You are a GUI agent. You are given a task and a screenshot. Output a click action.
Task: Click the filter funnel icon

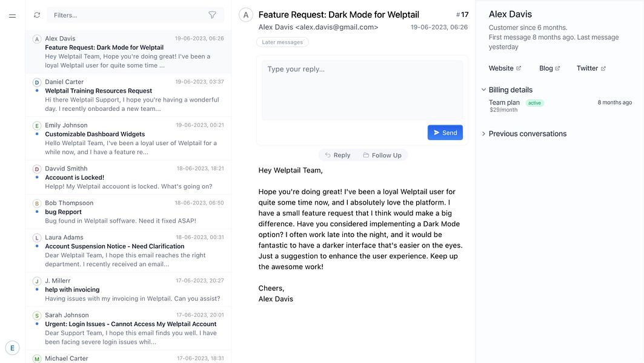point(212,15)
